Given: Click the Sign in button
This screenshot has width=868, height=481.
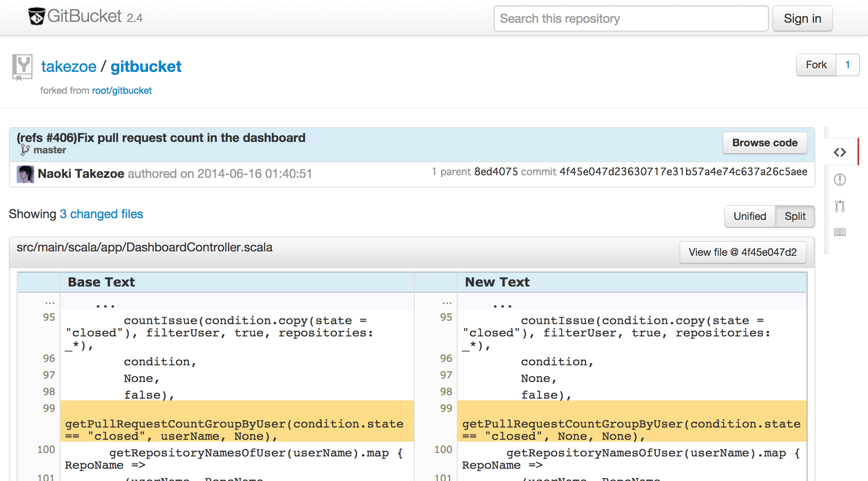Looking at the screenshot, I should point(802,18).
